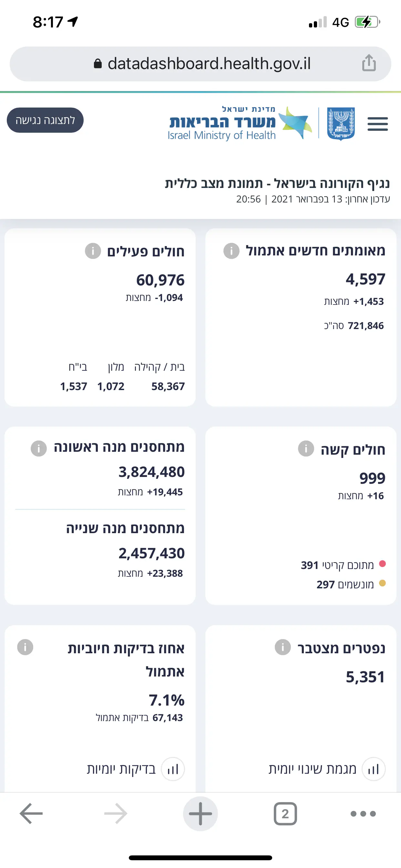Tap the share icon in address bar

pos(369,63)
